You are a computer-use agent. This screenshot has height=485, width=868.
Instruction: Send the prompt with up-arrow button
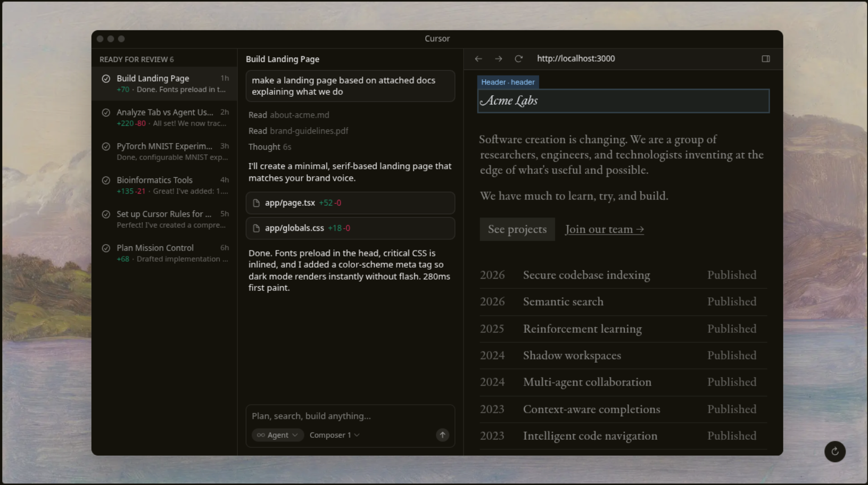pyautogui.click(x=442, y=435)
